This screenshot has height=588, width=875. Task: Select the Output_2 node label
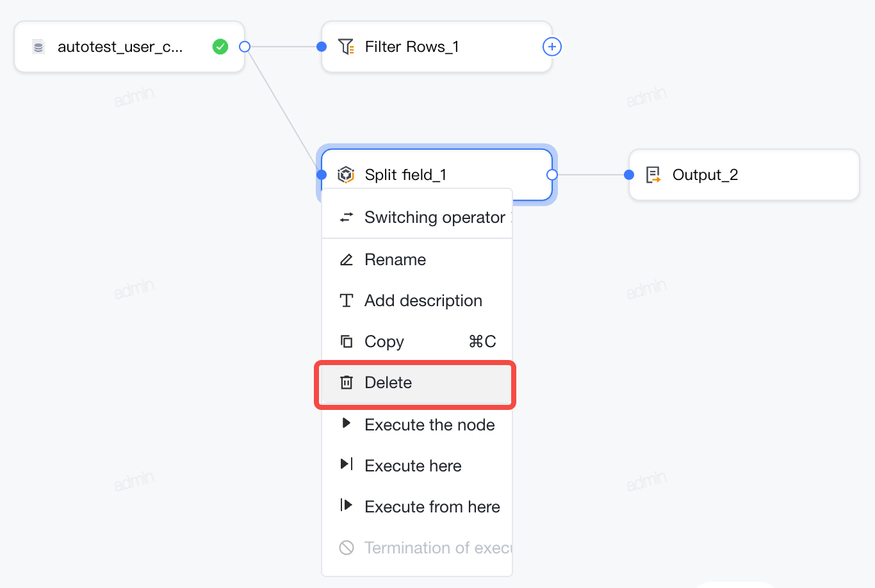click(705, 175)
